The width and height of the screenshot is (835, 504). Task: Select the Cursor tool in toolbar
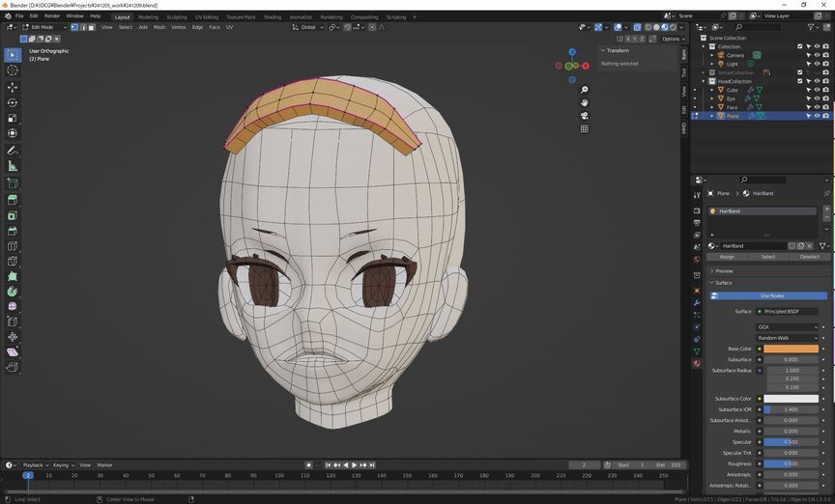click(13, 70)
